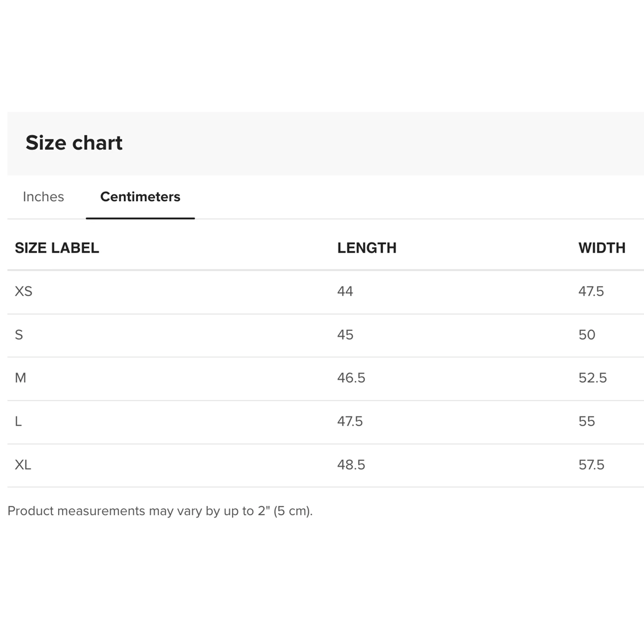
Task: Click the LENGTH column header
Action: [367, 248]
